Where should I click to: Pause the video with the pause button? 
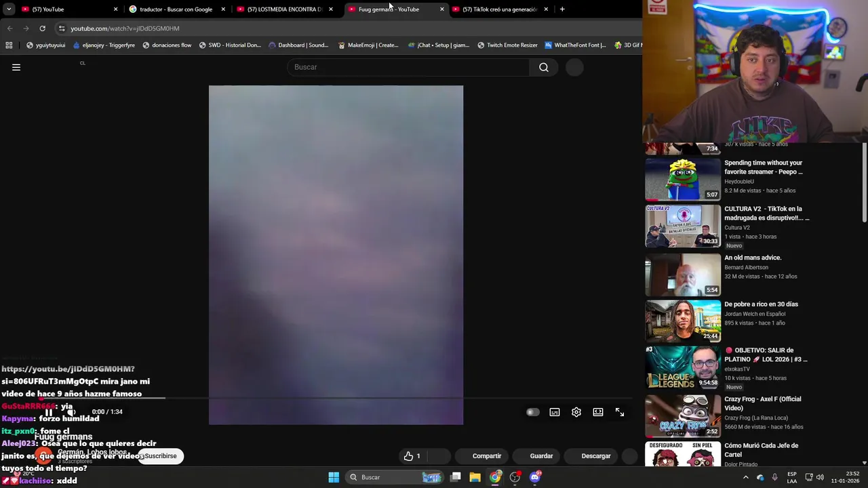pos(49,412)
